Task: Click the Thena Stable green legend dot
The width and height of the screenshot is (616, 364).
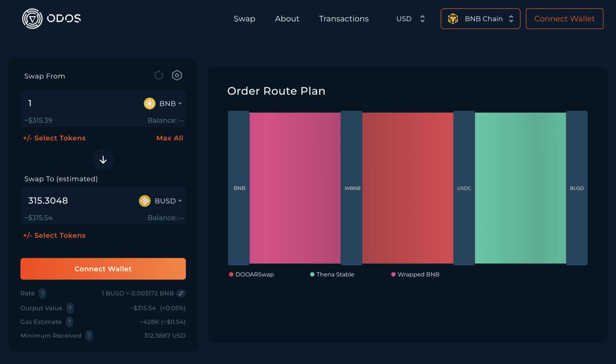Action: coord(312,275)
